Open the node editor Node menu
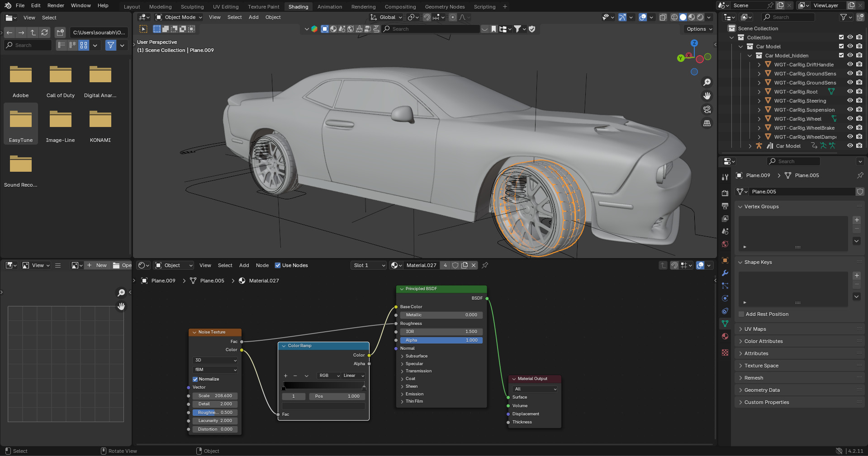868x456 pixels. (262, 265)
